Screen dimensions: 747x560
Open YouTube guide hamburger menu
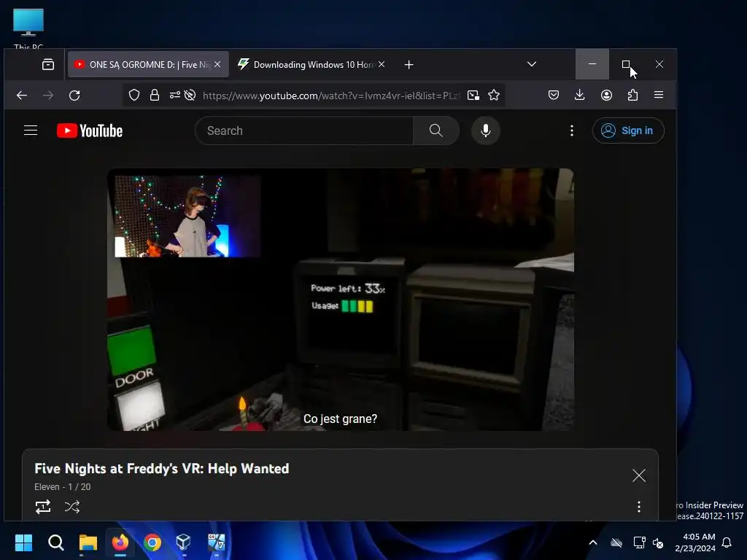tap(31, 131)
